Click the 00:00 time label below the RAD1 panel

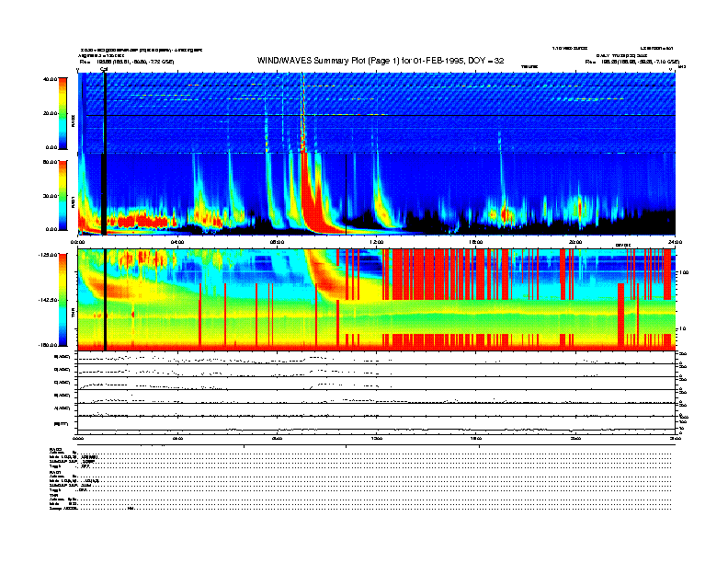[x=77, y=242]
